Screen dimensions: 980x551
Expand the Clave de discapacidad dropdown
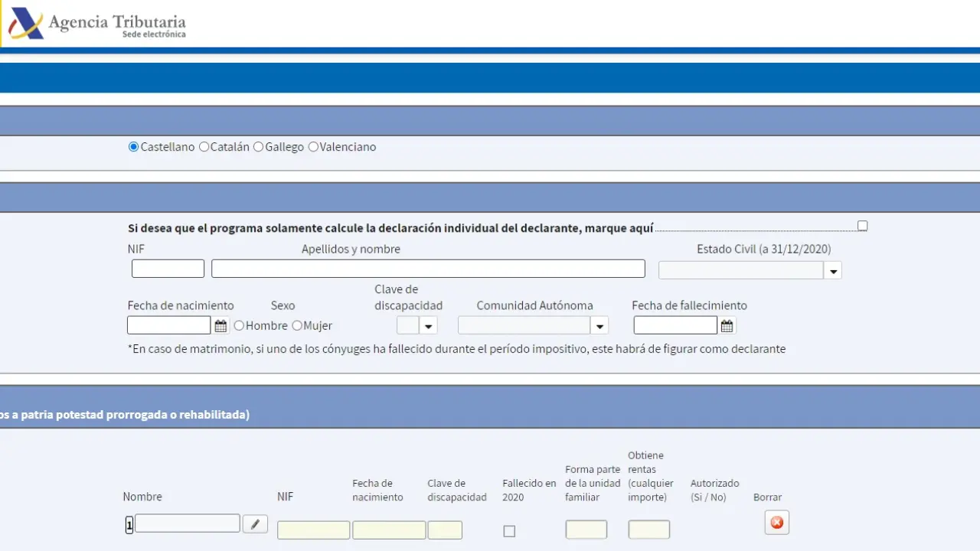(428, 326)
